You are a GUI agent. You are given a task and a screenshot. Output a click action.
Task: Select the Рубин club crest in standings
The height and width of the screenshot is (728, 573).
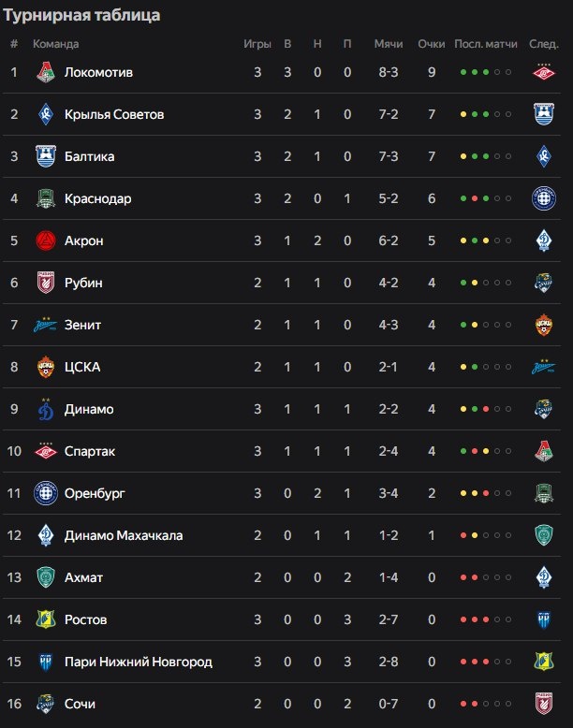pyautogui.click(x=46, y=283)
